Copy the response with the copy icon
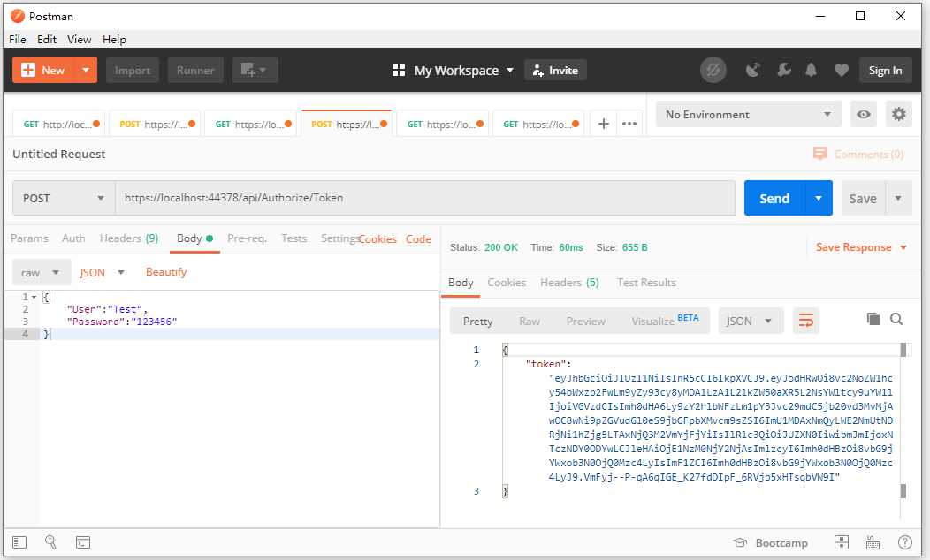 click(873, 320)
